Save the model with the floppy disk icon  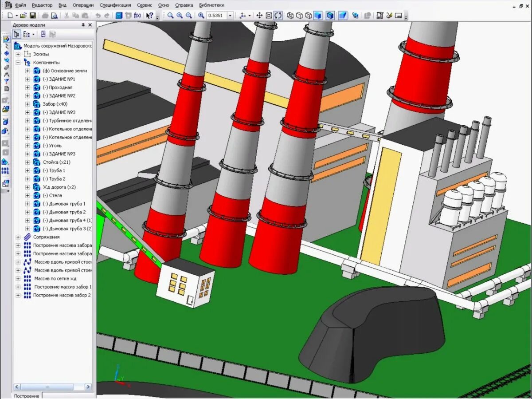(33, 16)
